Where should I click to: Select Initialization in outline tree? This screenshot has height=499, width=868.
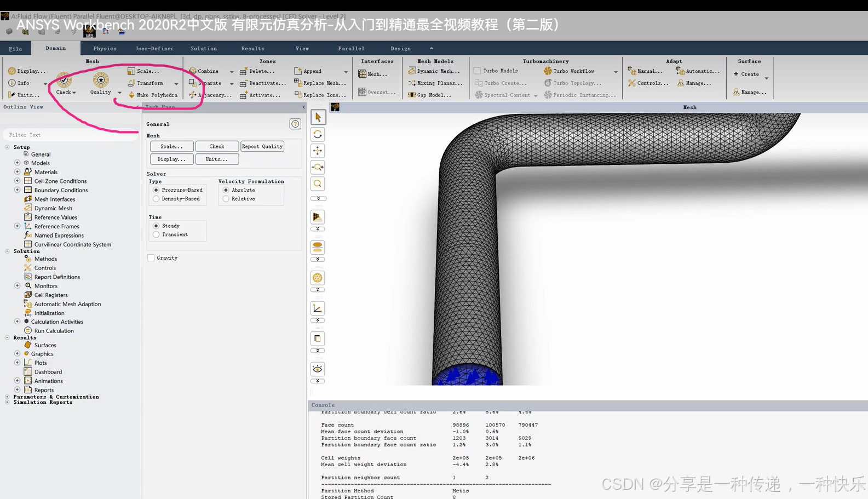(x=49, y=313)
